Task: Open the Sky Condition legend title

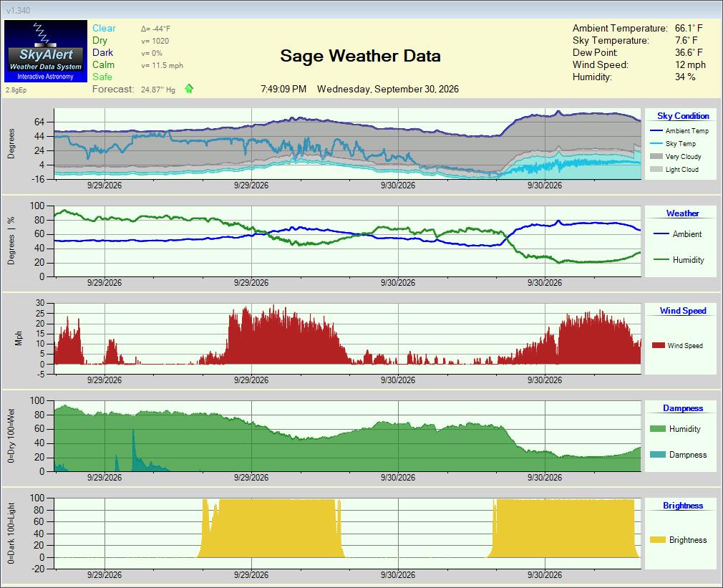Action: click(683, 116)
